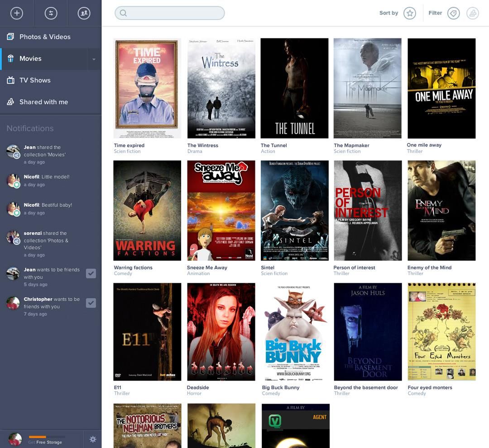Click sorenzi's avatar in notifications
Viewport: 489px width, 448px height.
pyautogui.click(x=13, y=238)
